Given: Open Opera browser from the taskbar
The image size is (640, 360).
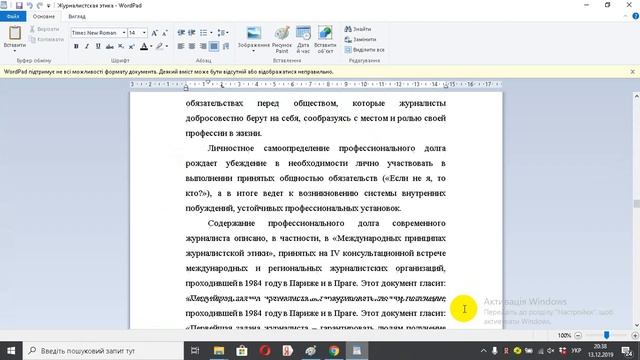Looking at the screenshot, I should pyautogui.click(x=265, y=351).
